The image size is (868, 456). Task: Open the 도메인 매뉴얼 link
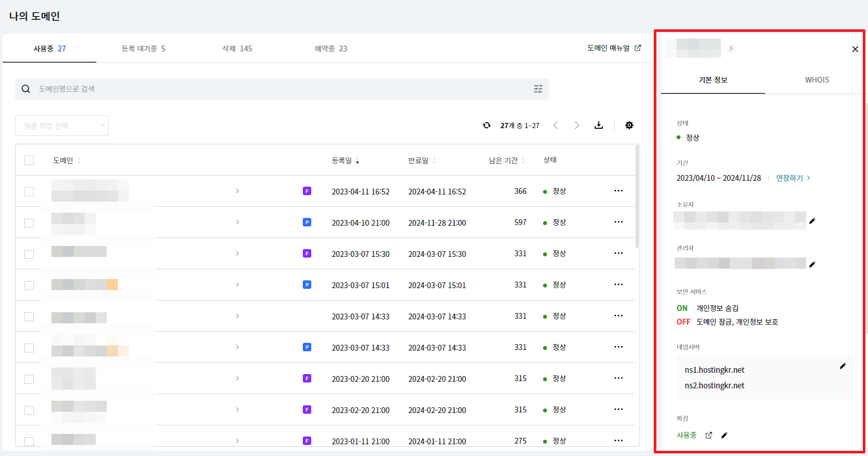[608, 48]
